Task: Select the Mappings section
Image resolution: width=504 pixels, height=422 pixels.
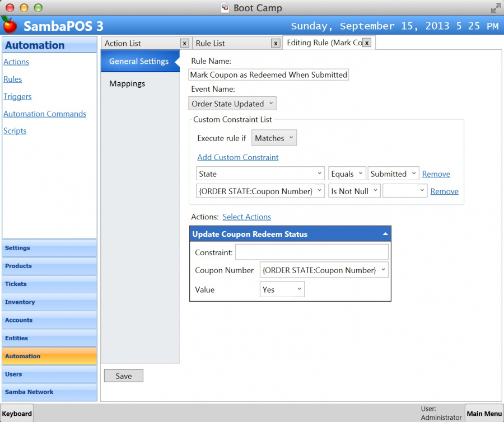Action: (x=127, y=83)
